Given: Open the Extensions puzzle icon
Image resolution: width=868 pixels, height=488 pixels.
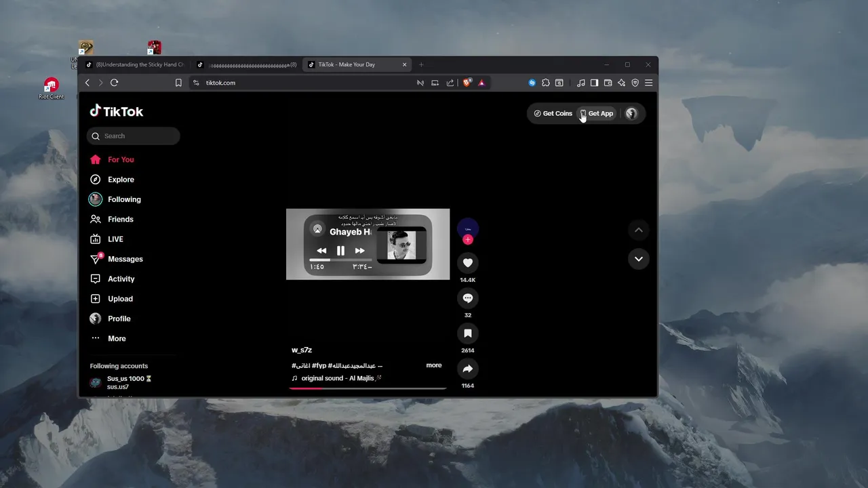Looking at the screenshot, I should point(546,83).
